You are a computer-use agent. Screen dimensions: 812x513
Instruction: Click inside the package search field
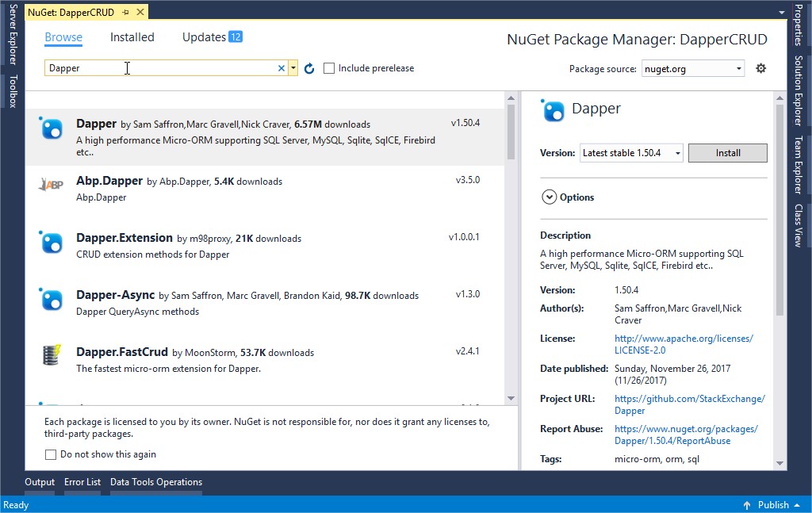pos(159,68)
